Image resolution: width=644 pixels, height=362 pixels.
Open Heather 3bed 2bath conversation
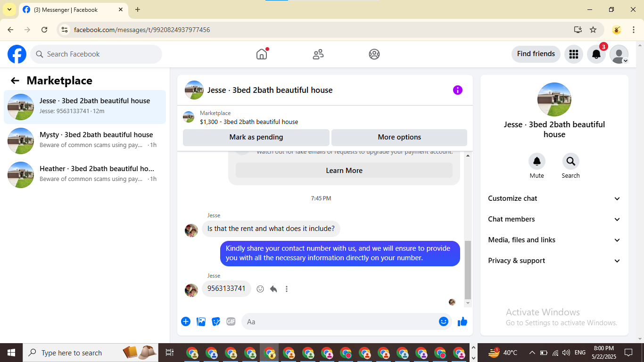[85, 175]
